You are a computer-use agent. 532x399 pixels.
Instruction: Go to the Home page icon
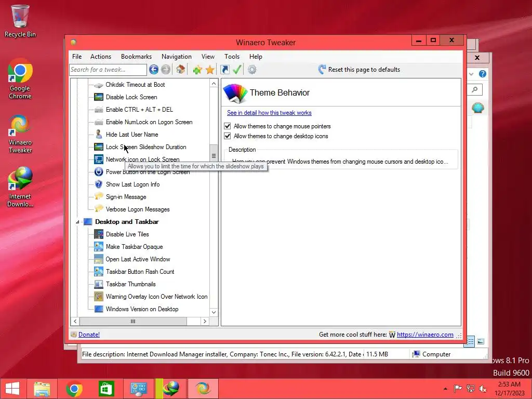(x=180, y=70)
